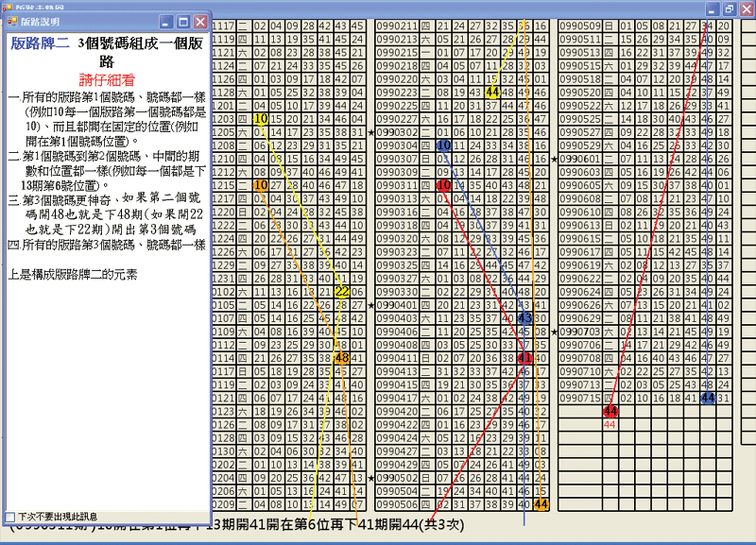Select draw period 0990509
The image size is (756, 545).
tap(580, 26)
